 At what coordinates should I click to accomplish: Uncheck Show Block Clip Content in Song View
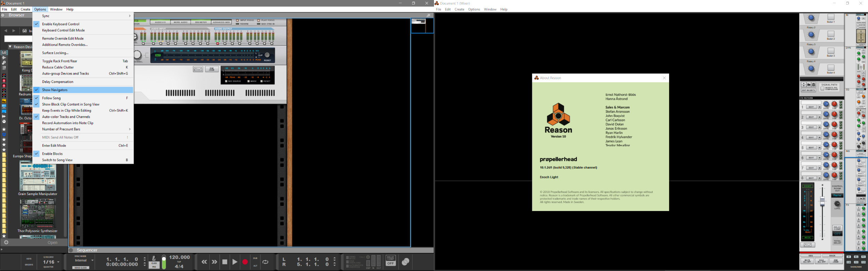83,104
